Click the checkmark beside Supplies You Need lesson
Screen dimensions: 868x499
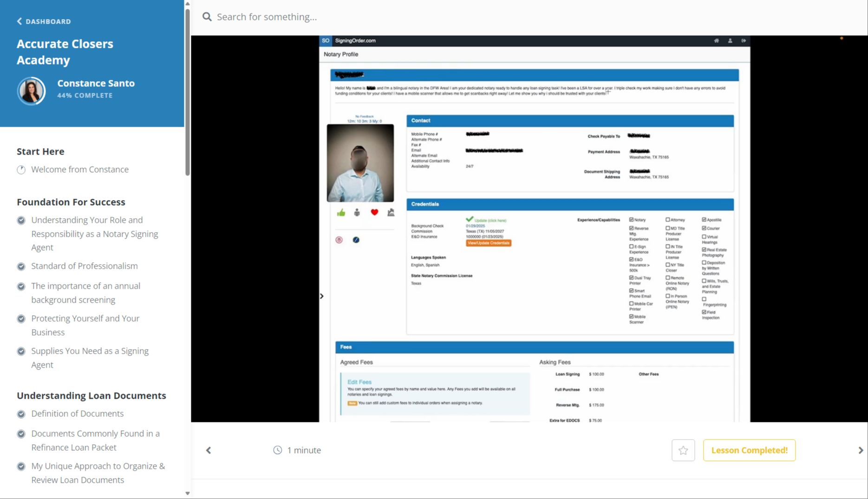[x=21, y=351]
